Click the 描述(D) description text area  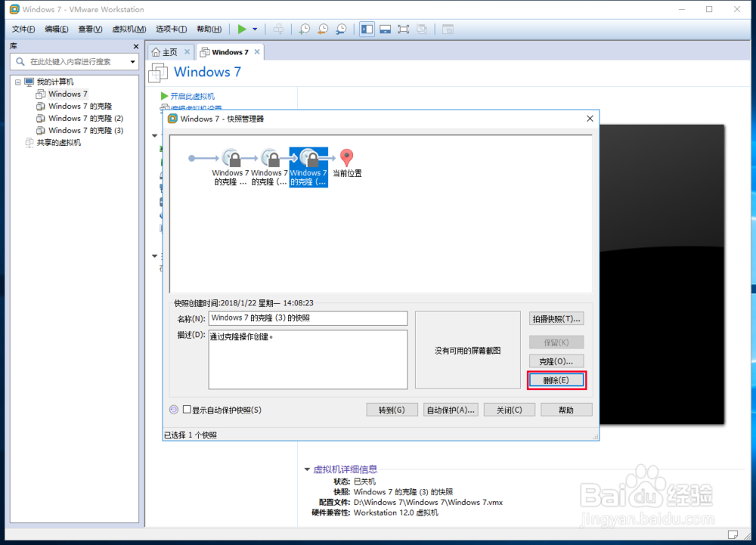point(308,360)
